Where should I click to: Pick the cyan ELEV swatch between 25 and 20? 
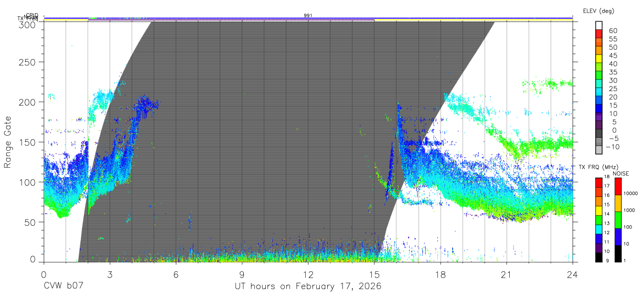coord(600,93)
